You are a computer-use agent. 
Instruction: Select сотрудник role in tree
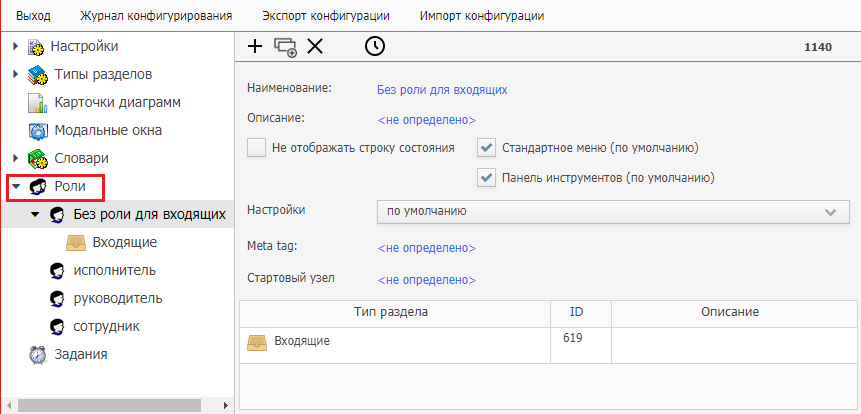(107, 327)
